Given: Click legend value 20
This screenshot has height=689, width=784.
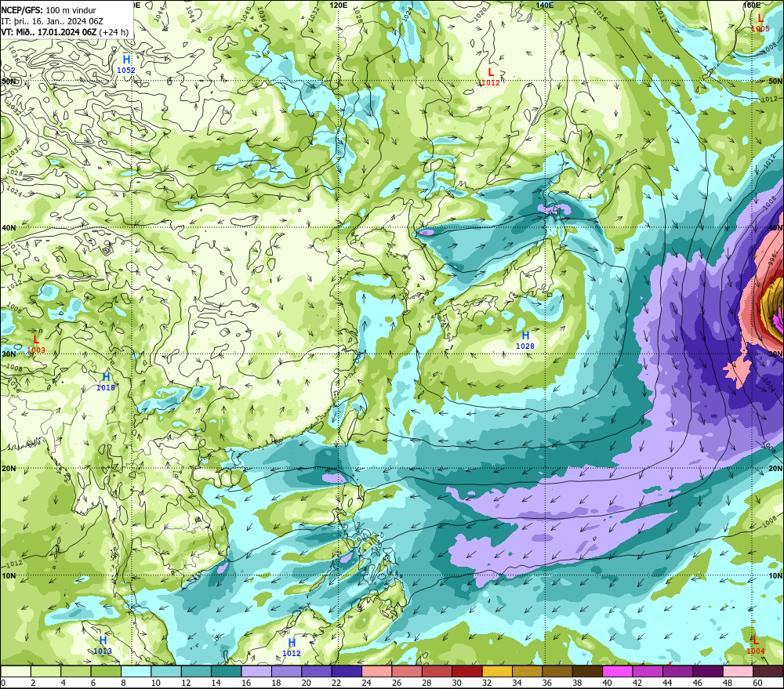Looking at the screenshot, I should coord(307,683).
